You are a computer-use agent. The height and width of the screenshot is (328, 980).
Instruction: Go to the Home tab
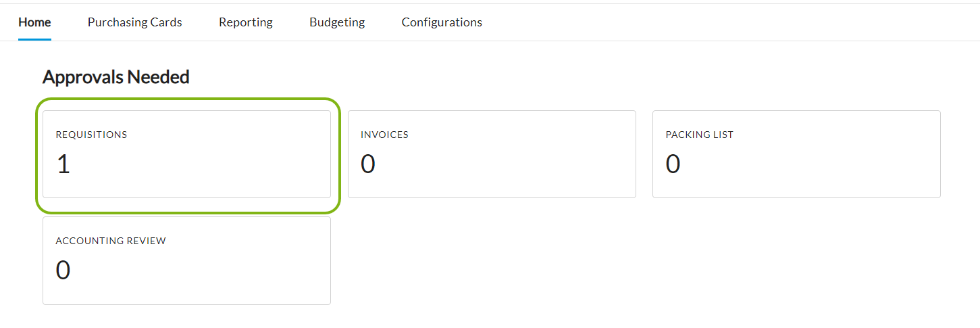(x=34, y=22)
